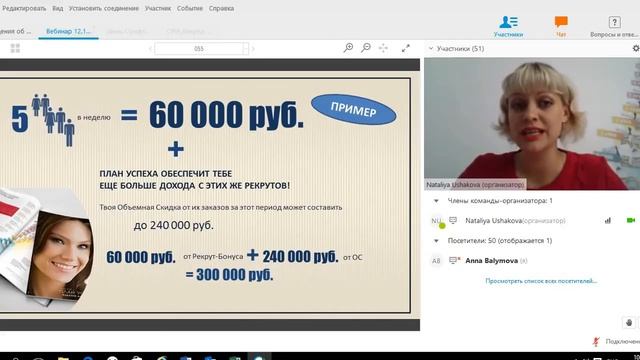Image resolution: width=640 pixels, height=360 pixels.
Task: Switch to the Вебинар 12.1... tab
Action: coord(68,31)
